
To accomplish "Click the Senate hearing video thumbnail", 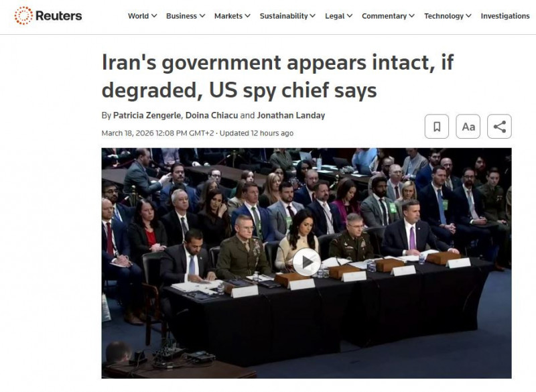I will (306, 263).
